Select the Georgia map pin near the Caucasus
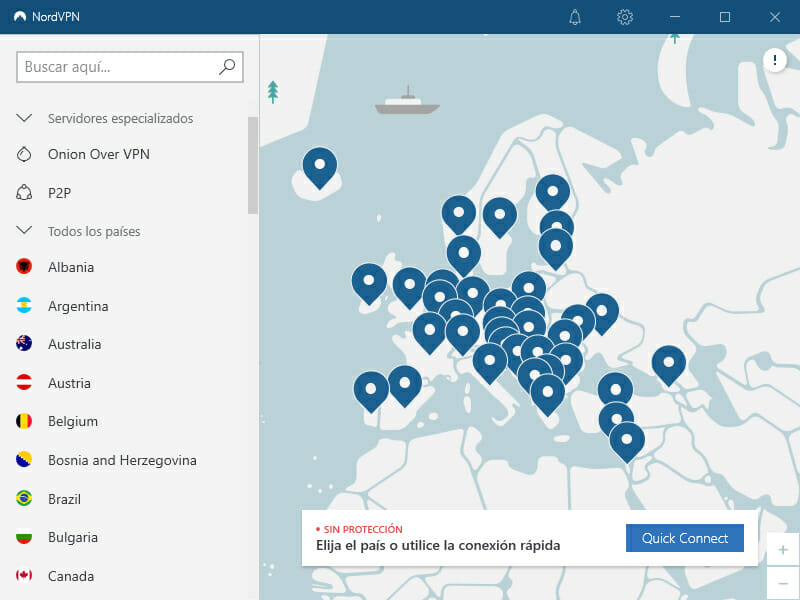800x600 pixels. coord(669,365)
